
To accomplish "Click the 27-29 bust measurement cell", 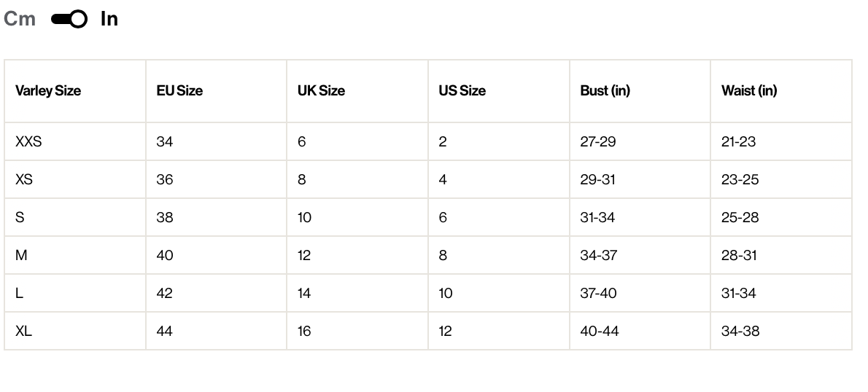I will coord(598,142).
